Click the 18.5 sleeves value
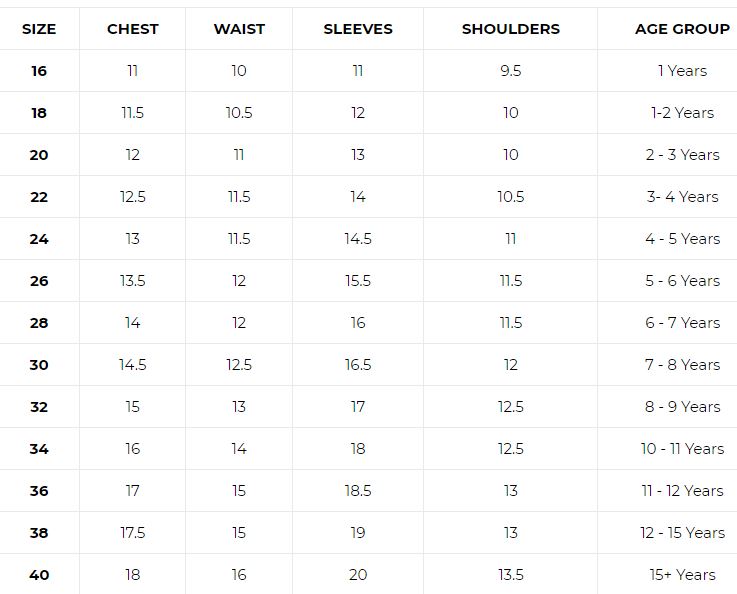This screenshot has width=737, height=594. pyautogui.click(x=358, y=491)
